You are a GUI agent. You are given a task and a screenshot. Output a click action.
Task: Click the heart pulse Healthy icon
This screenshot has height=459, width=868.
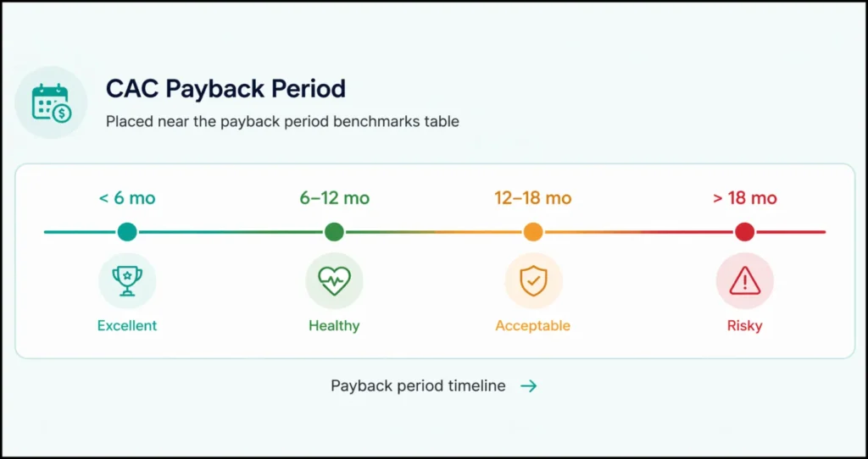point(334,280)
